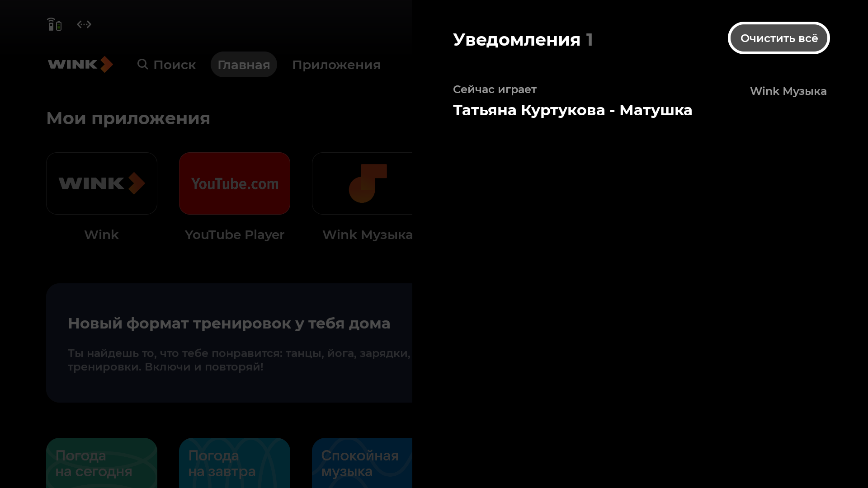Click the remote control battery status icon
868x488 pixels.
coord(54,24)
